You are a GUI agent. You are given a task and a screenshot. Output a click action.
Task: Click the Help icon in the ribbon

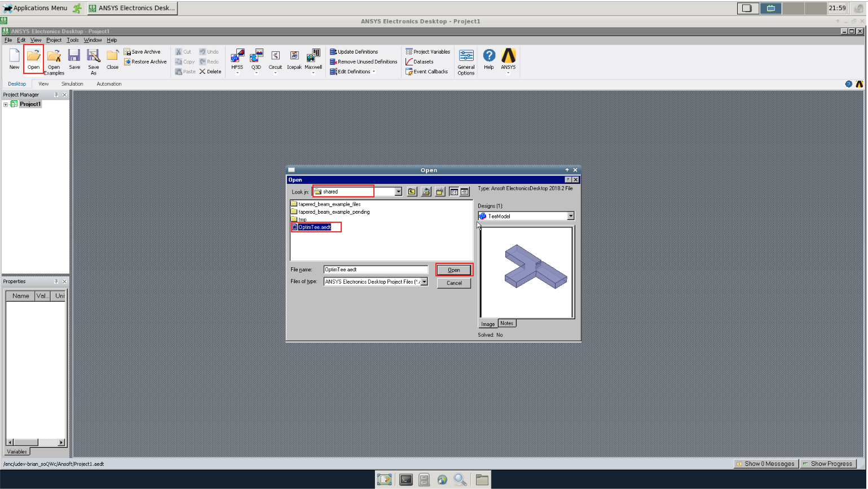click(489, 59)
